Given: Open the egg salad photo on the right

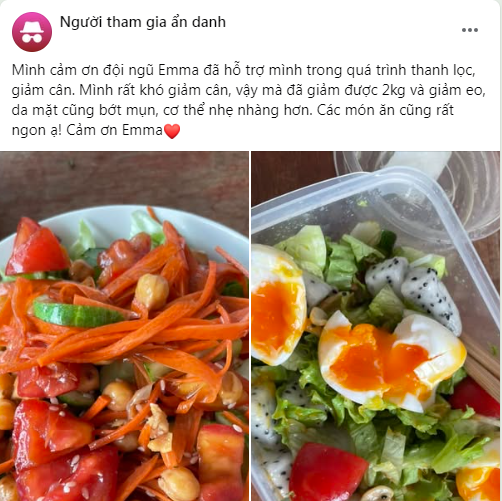Looking at the screenshot, I should coord(376,326).
